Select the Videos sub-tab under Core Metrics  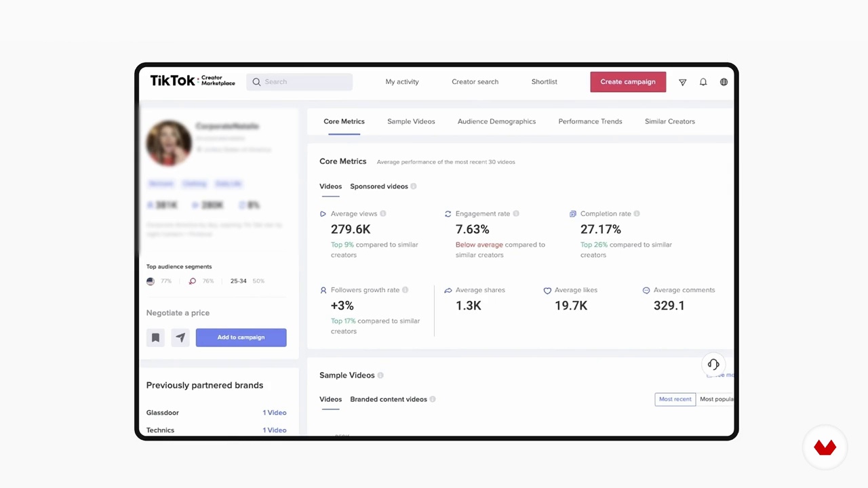[331, 186]
